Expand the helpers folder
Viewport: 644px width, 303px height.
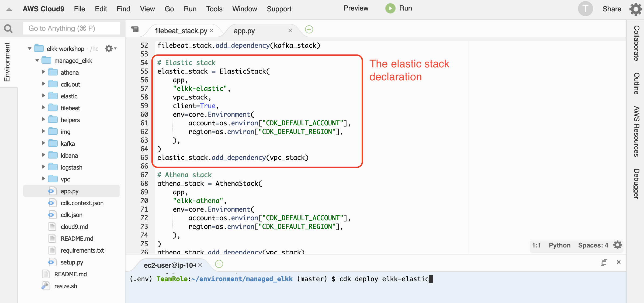point(43,119)
